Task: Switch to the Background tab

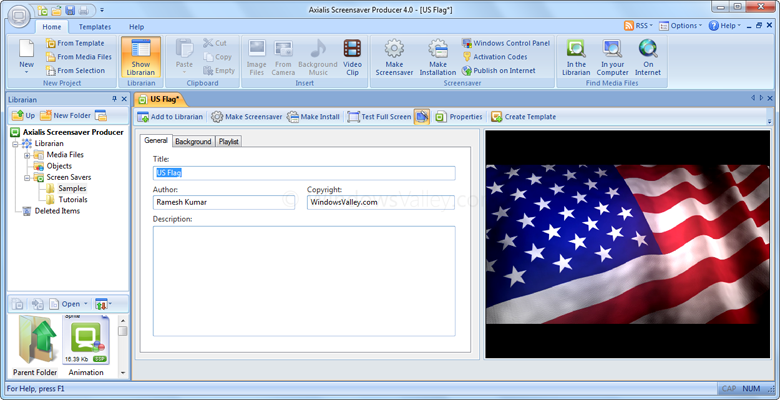Action: (x=193, y=141)
